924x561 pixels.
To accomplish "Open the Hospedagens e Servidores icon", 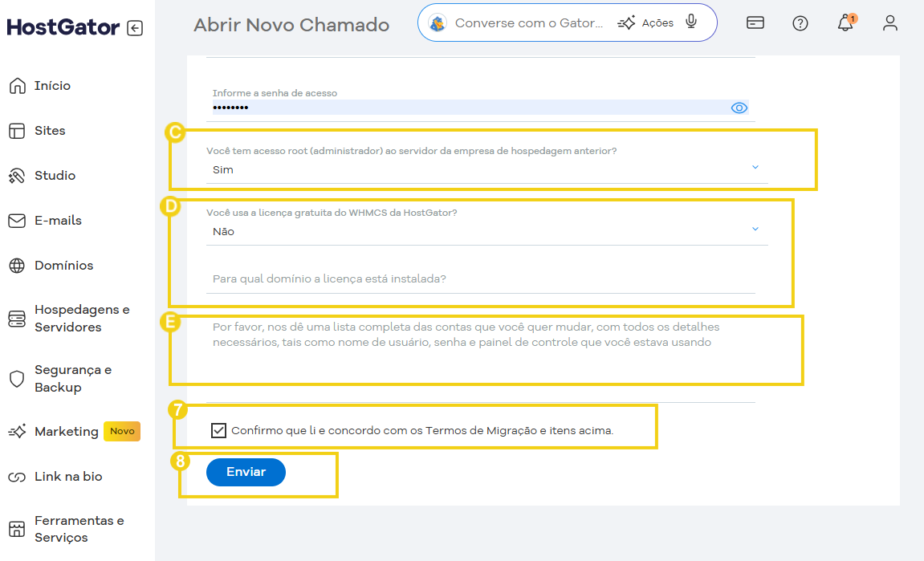I will pyautogui.click(x=18, y=318).
